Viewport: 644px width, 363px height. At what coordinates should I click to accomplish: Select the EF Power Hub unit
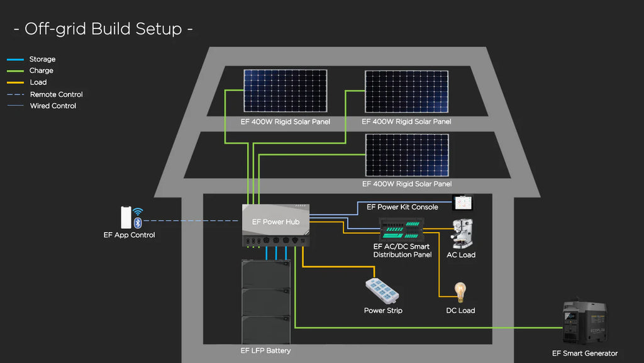coord(275,225)
